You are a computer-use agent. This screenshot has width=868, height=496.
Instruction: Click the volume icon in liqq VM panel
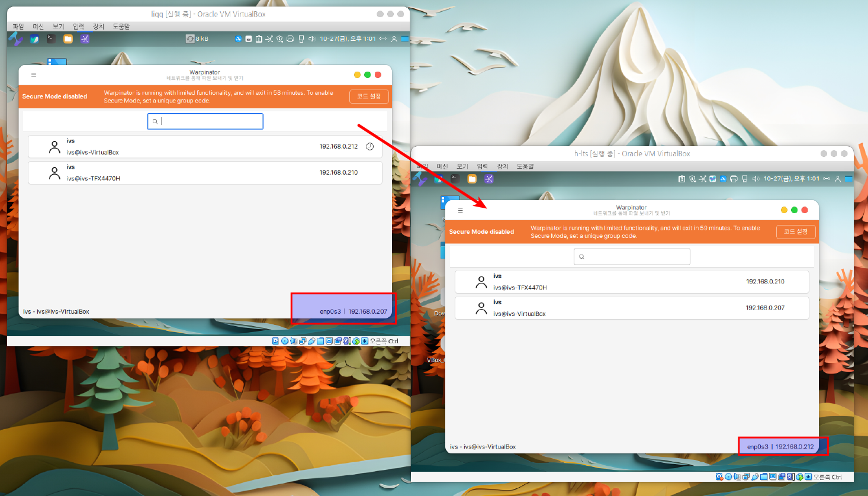[312, 39]
